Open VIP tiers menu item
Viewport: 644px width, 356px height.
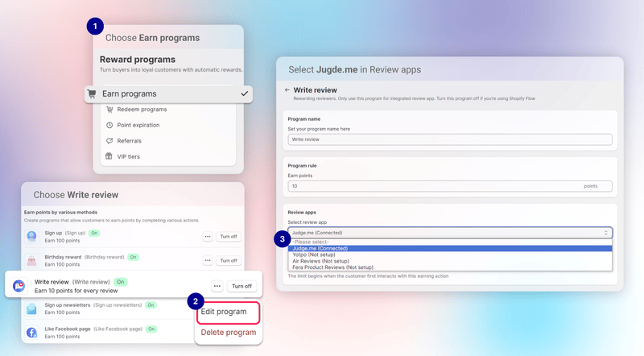pyautogui.click(x=128, y=156)
